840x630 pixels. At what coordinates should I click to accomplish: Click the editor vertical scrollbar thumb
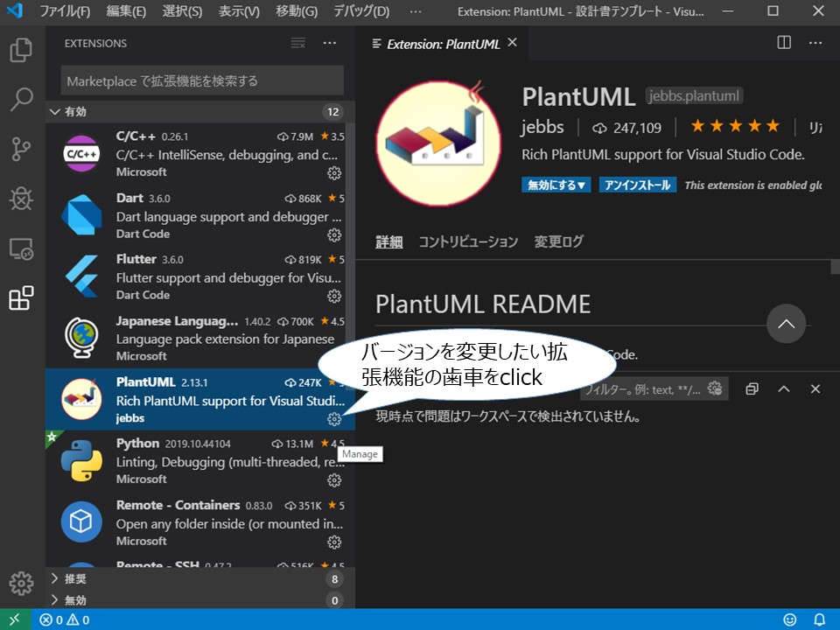point(835,266)
